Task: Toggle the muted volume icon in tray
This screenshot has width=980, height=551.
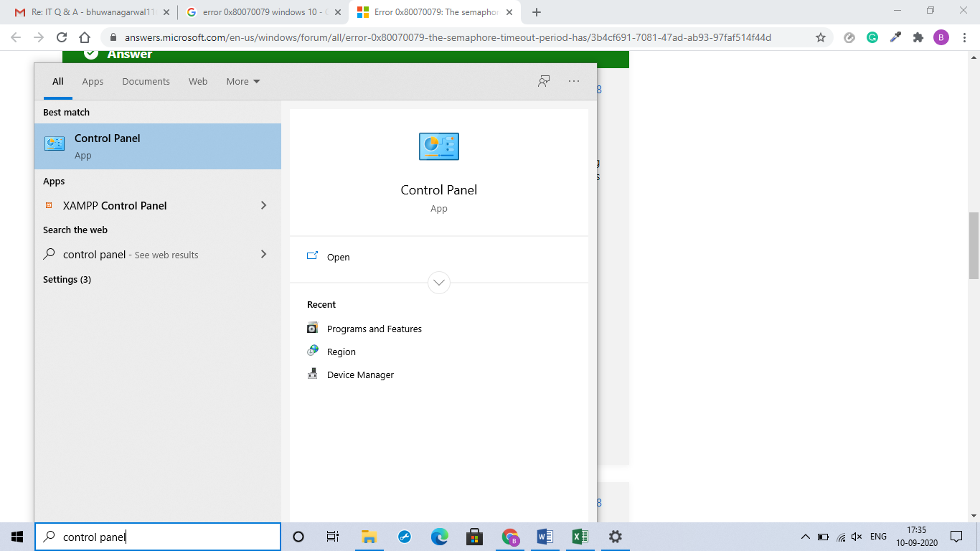Action: pos(856,537)
